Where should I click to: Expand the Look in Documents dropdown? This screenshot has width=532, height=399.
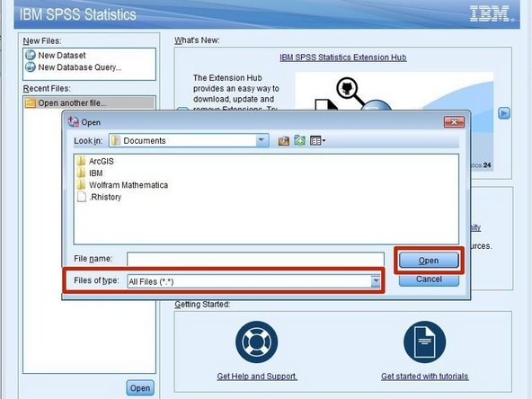point(262,140)
